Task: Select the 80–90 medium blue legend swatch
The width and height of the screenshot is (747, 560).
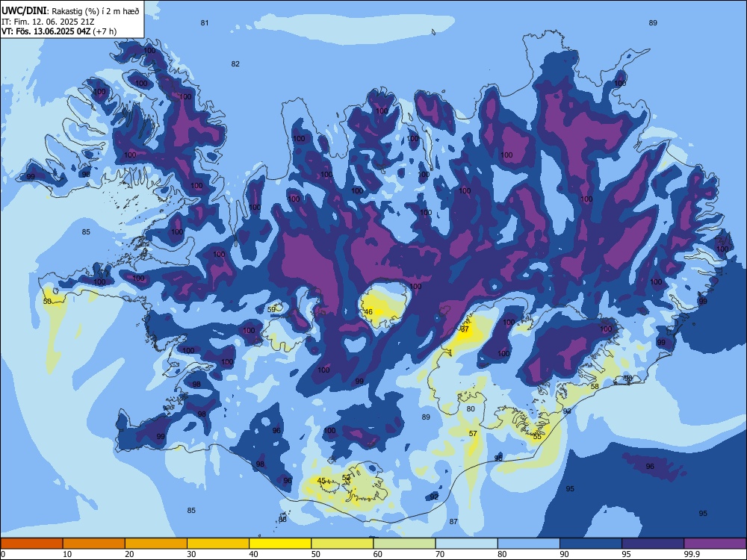Action: (529, 544)
